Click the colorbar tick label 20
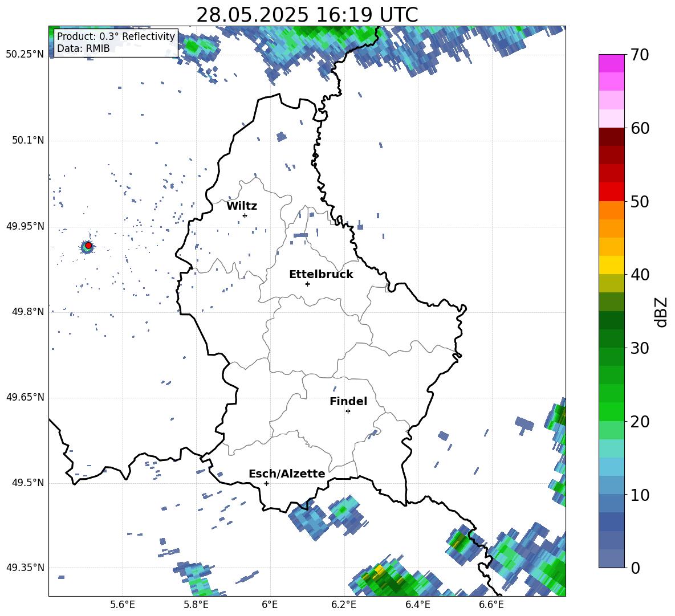675x616 pixels. [640, 422]
